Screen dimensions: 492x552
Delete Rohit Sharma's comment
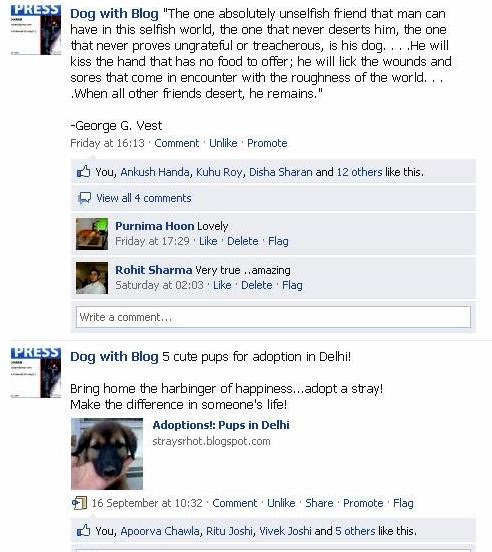coord(257,285)
